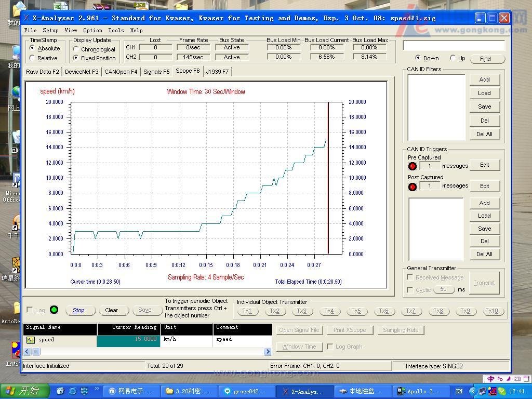Screen dimensions: 532x399
Task: Open Internet Explorer from quick launch
Action: (72, 391)
